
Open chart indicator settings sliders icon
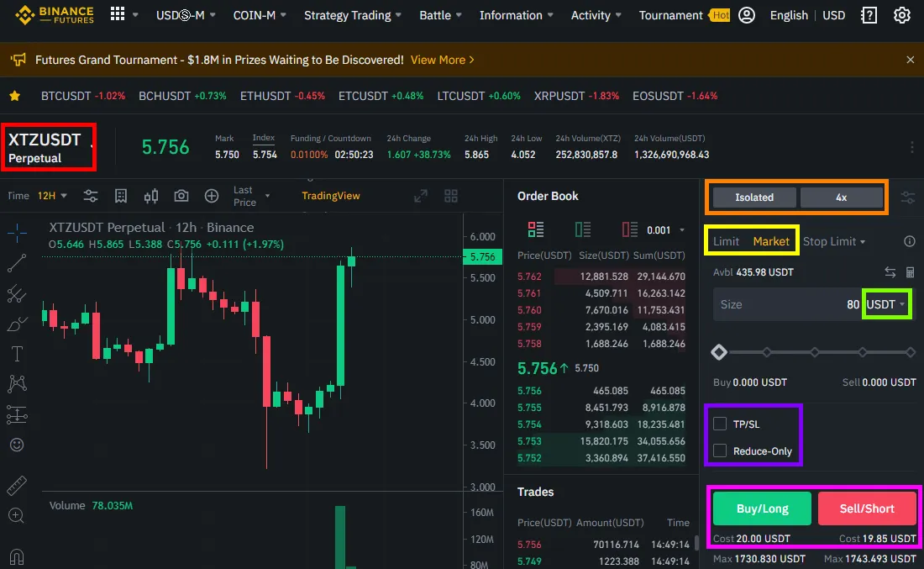pyautogui.click(x=90, y=196)
